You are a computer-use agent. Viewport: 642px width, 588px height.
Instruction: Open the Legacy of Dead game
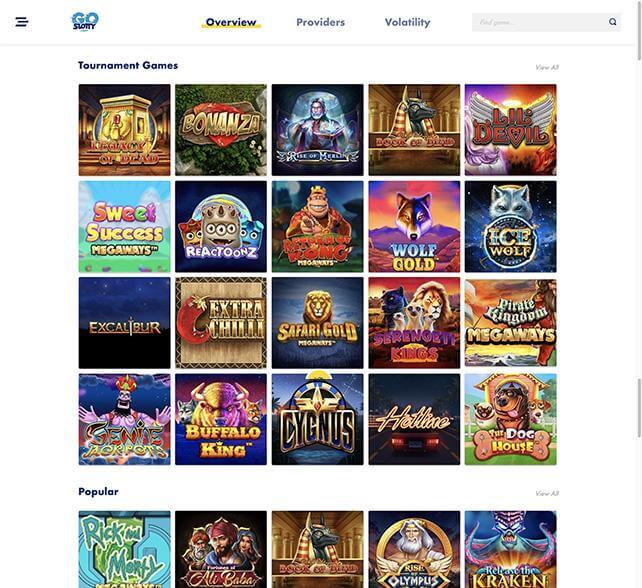(124, 130)
